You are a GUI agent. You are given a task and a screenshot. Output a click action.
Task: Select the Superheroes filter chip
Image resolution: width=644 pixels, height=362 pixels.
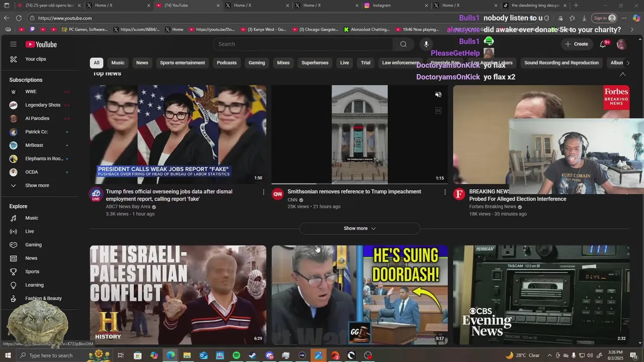coord(315,63)
